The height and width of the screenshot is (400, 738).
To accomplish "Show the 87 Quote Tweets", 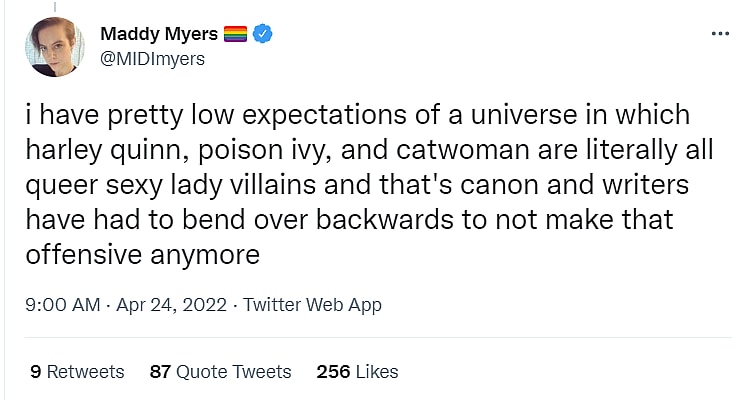I will [x=220, y=371].
